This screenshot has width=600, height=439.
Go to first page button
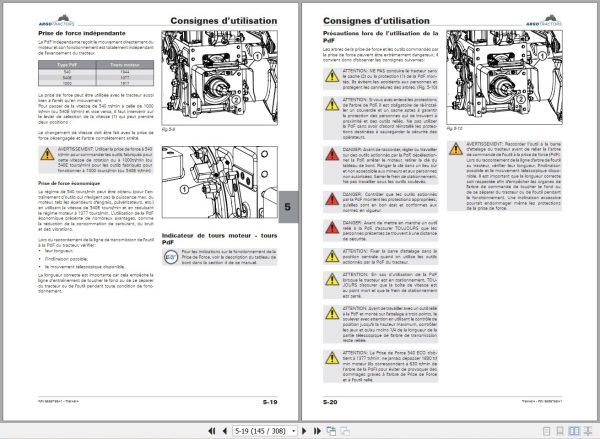(212, 431)
